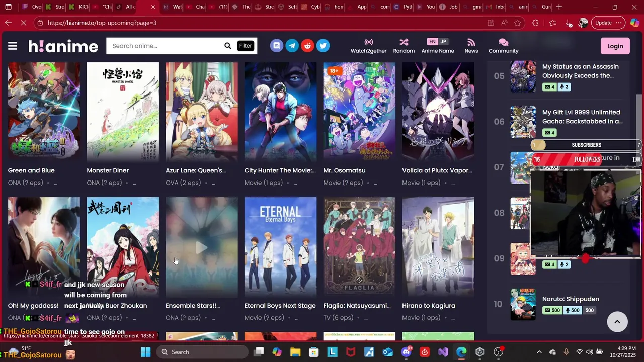Open Copilot icon in Edge toolbar
Screen dimensions: 644x362
[635, 23]
